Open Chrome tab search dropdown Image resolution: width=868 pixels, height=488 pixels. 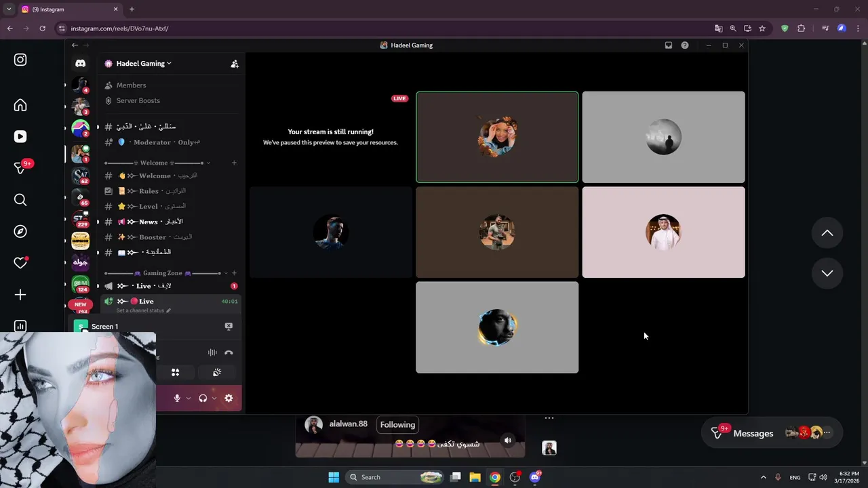click(9, 9)
